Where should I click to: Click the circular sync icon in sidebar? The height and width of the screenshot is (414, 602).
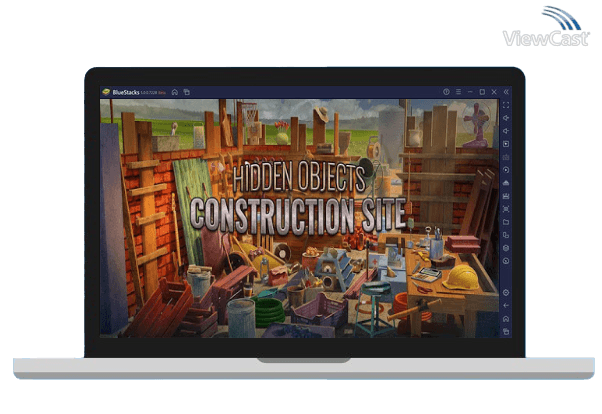(x=506, y=170)
